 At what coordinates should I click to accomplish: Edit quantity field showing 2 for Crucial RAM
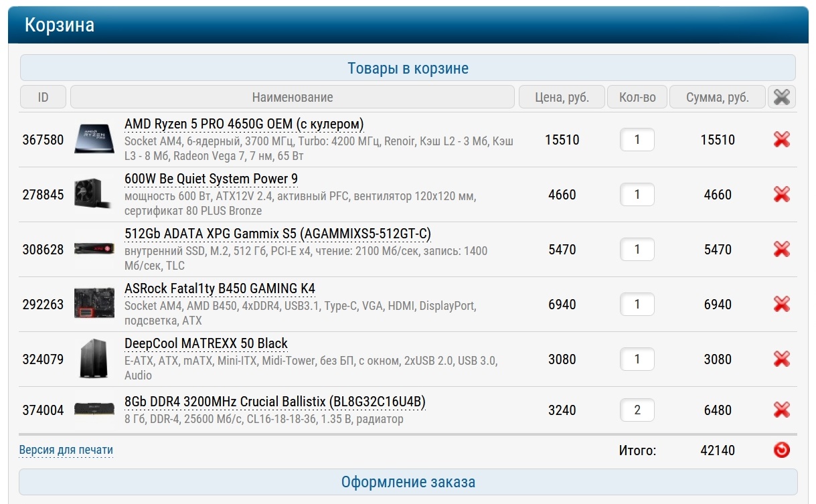pos(637,410)
